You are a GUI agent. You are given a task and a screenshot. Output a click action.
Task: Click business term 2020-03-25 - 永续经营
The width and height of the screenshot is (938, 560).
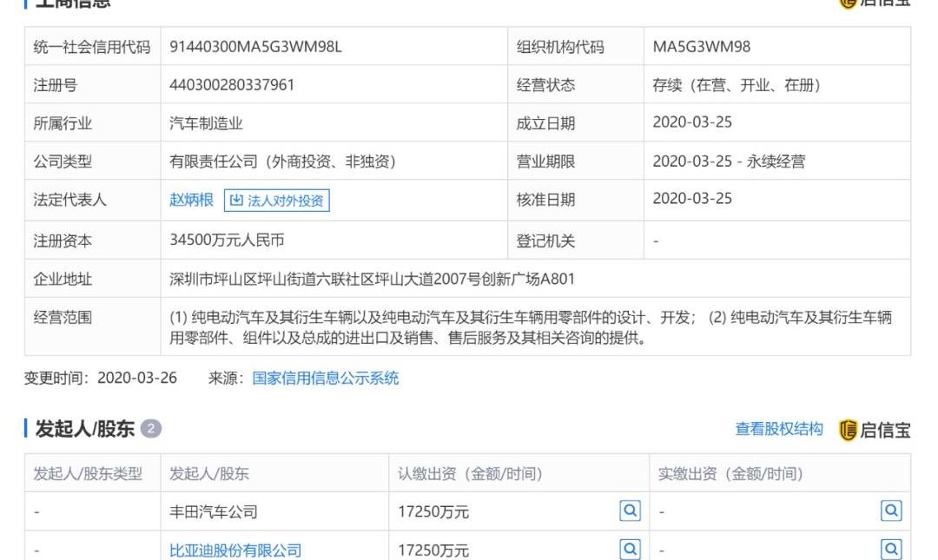pyautogui.click(x=729, y=161)
